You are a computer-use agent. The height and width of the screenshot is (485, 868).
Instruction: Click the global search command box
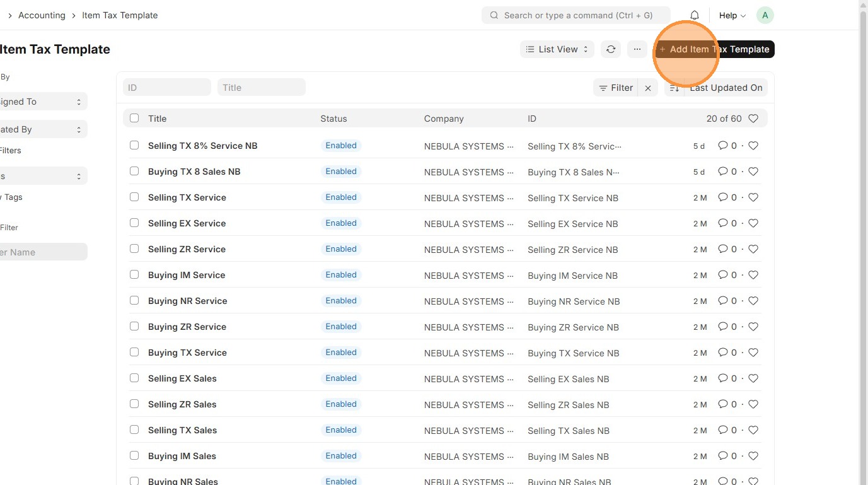coord(576,15)
